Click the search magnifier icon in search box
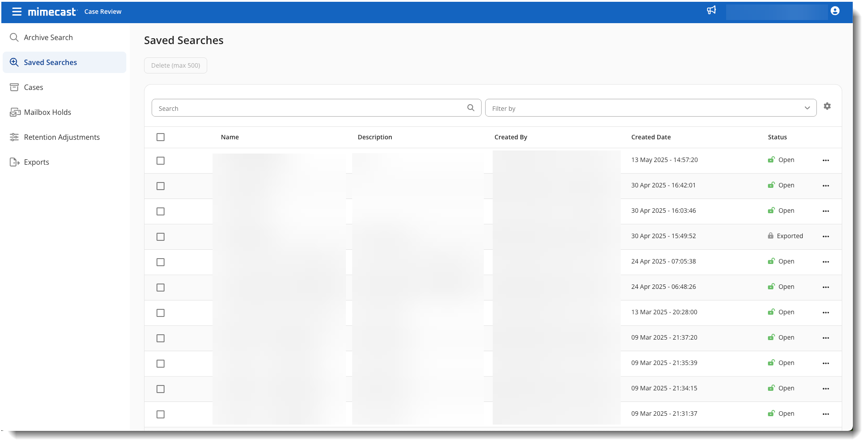Viewport: 868px width, 446px height. pos(470,108)
